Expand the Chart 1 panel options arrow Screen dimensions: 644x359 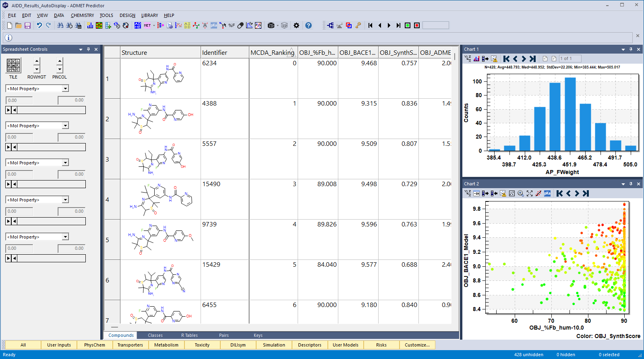coord(623,50)
